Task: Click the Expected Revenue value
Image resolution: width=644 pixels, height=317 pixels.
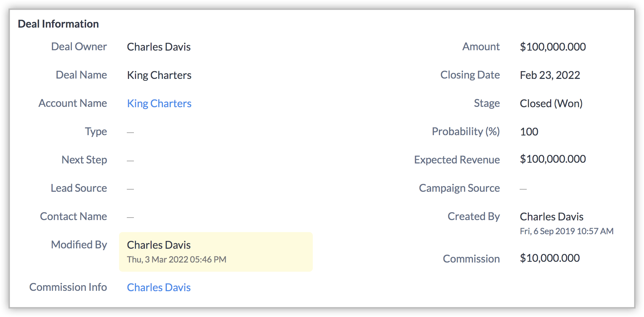Action: coord(553,159)
